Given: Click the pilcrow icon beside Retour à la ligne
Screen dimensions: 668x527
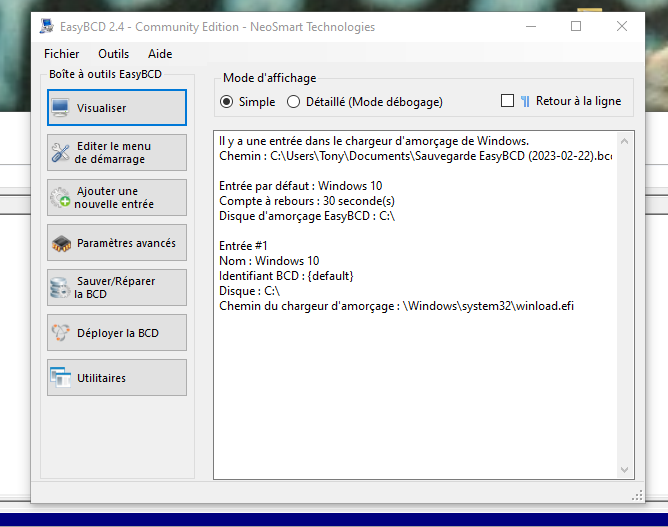Looking at the screenshot, I should coord(525,101).
